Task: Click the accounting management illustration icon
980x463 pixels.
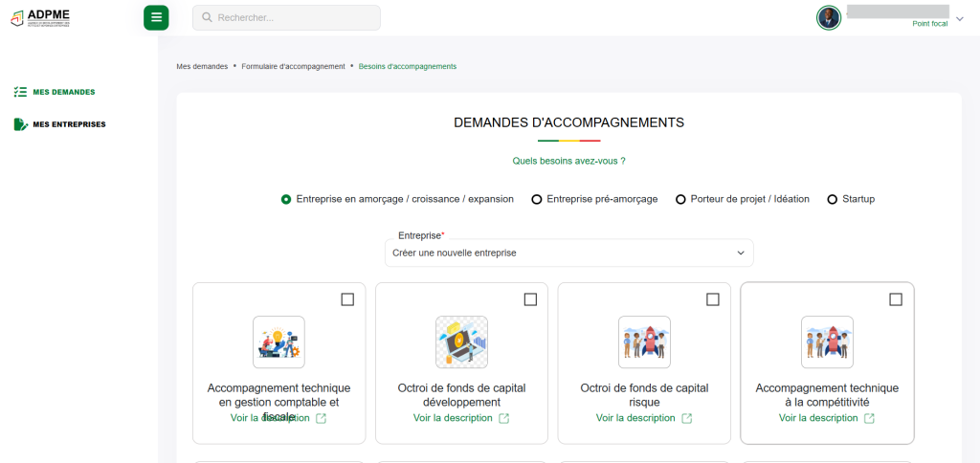Action: click(x=278, y=342)
